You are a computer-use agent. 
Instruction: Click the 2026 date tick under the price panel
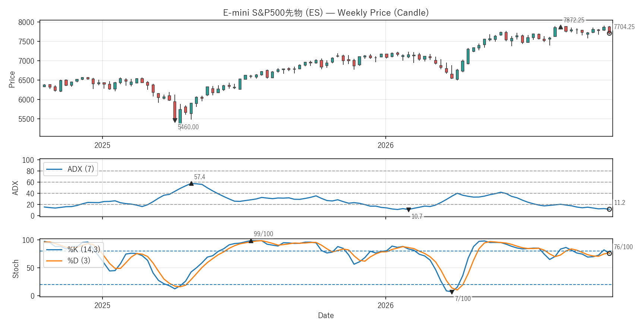pyautogui.click(x=385, y=145)
